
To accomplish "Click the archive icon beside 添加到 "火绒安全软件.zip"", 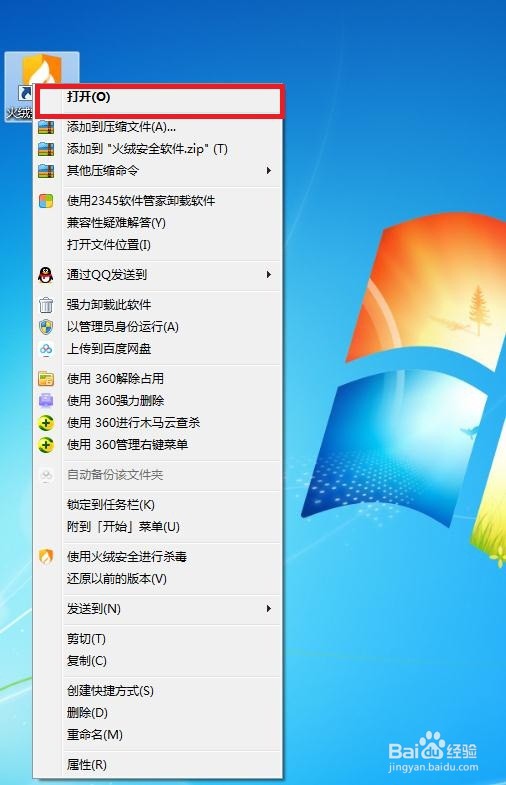I will click(x=46, y=149).
